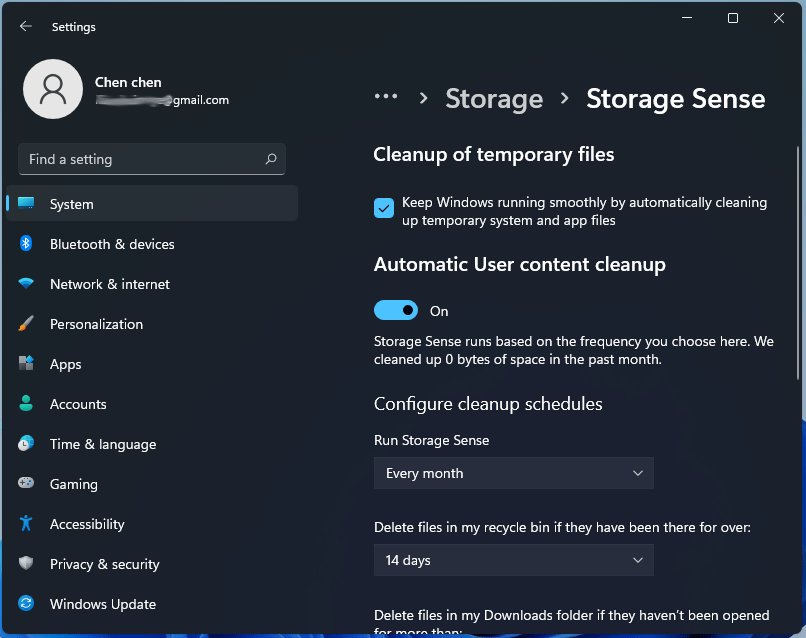Click the search magnifier in Find a setting

[x=270, y=159]
